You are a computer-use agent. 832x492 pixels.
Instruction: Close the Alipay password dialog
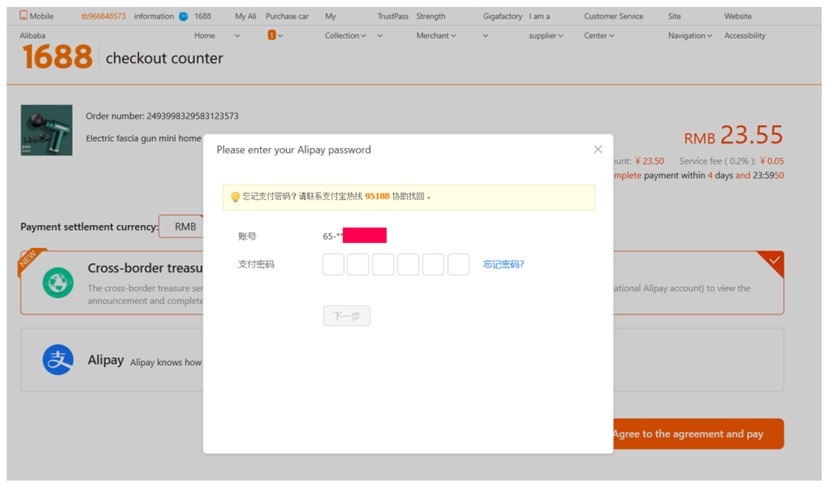point(598,149)
